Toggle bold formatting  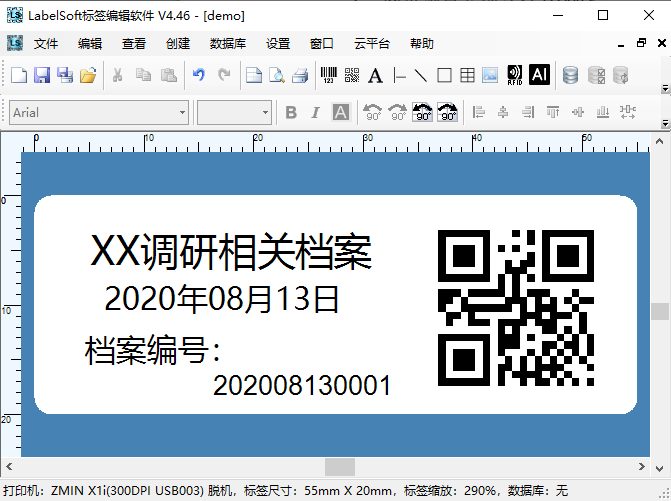coord(291,113)
